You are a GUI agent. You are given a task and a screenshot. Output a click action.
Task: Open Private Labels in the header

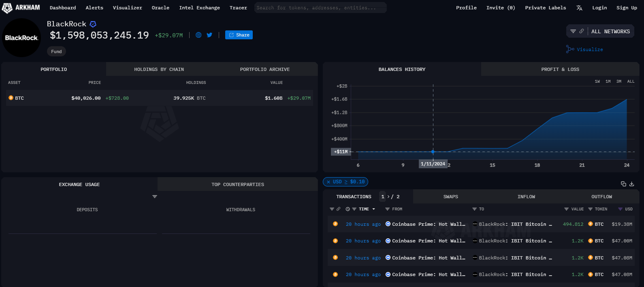(546, 8)
